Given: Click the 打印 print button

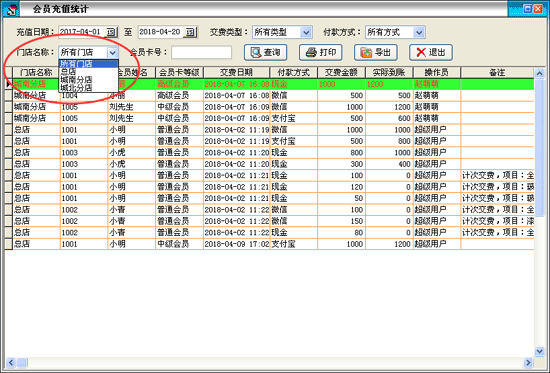Looking at the screenshot, I should point(321,52).
